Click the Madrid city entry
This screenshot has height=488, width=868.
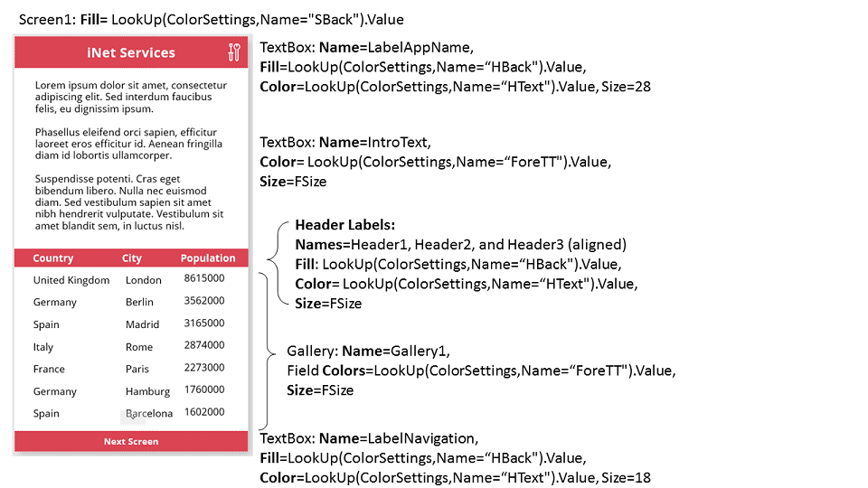(x=142, y=324)
